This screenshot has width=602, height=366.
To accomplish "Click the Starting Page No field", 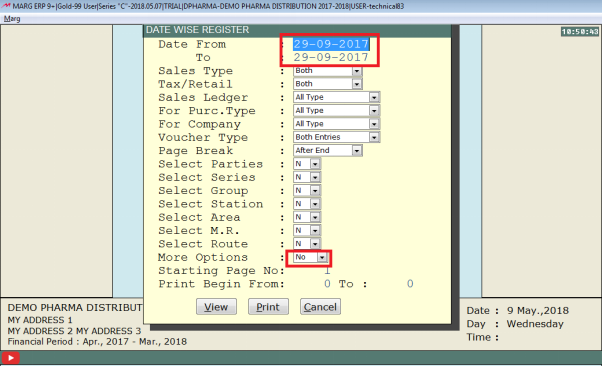I will pyautogui.click(x=327, y=271).
